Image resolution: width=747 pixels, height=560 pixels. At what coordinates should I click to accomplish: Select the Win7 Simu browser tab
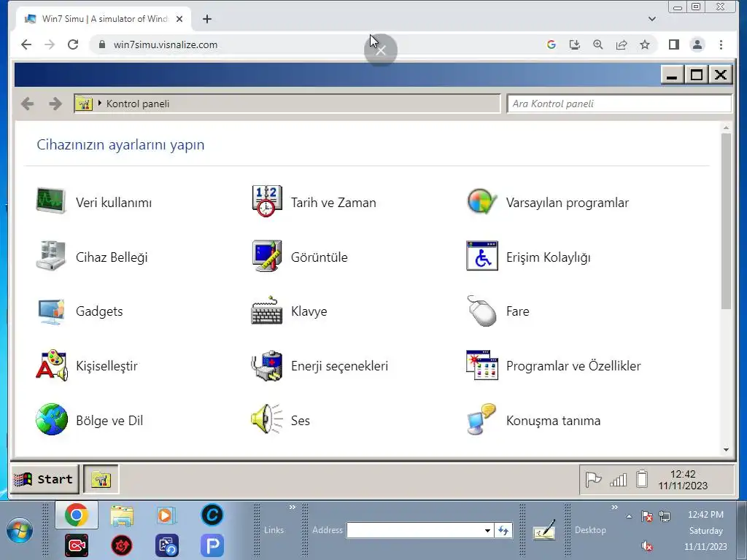click(104, 19)
